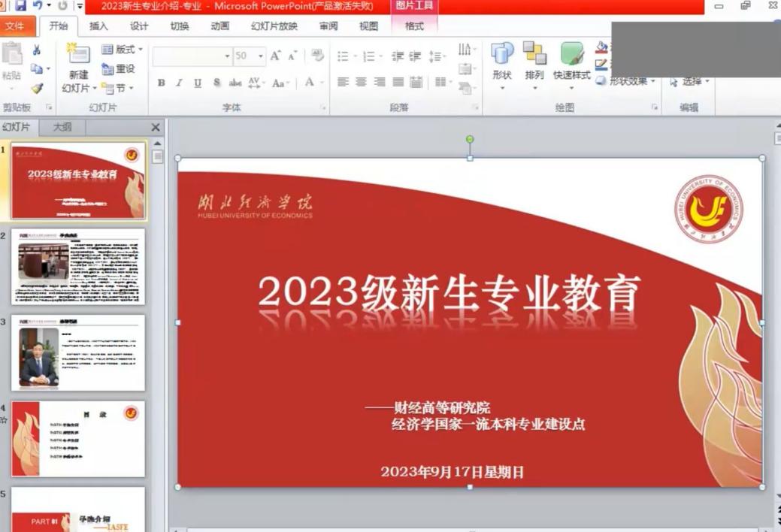Open the 节 section dropdown
The image size is (781, 532).
(117, 88)
